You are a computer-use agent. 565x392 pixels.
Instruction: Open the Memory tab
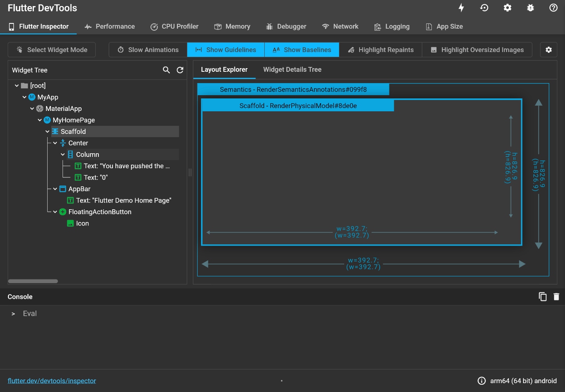click(232, 26)
